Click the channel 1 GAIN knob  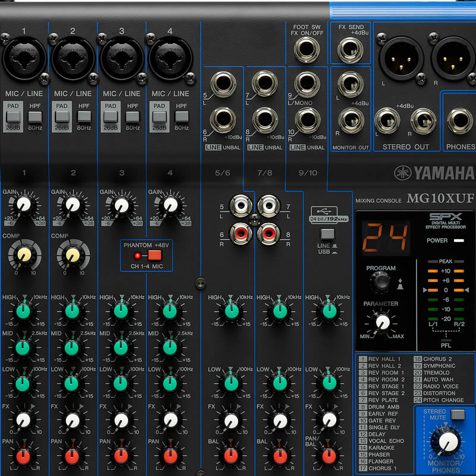(x=24, y=205)
